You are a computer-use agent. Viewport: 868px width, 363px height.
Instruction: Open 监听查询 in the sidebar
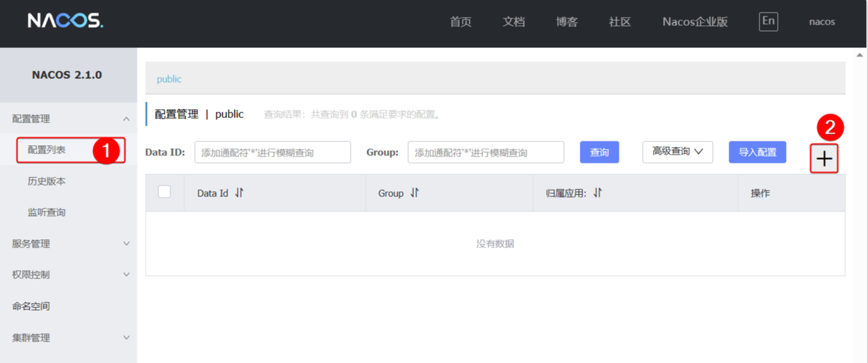(47, 213)
